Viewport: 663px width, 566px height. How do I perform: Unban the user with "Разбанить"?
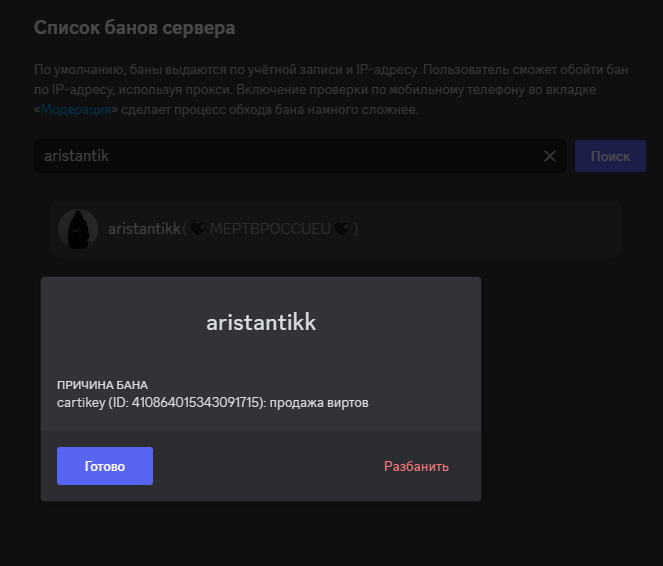click(x=416, y=466)
